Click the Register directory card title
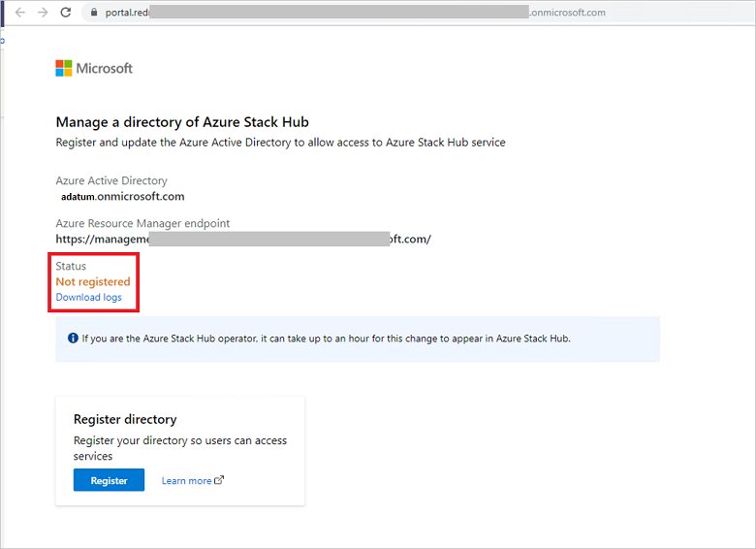 [125, 420]
